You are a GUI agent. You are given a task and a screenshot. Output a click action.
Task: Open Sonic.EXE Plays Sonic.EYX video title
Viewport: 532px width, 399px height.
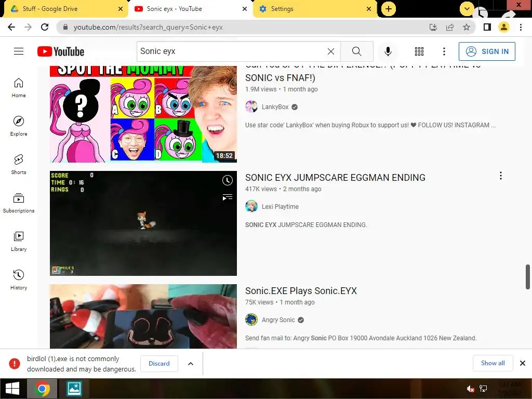tap(301, 291)
